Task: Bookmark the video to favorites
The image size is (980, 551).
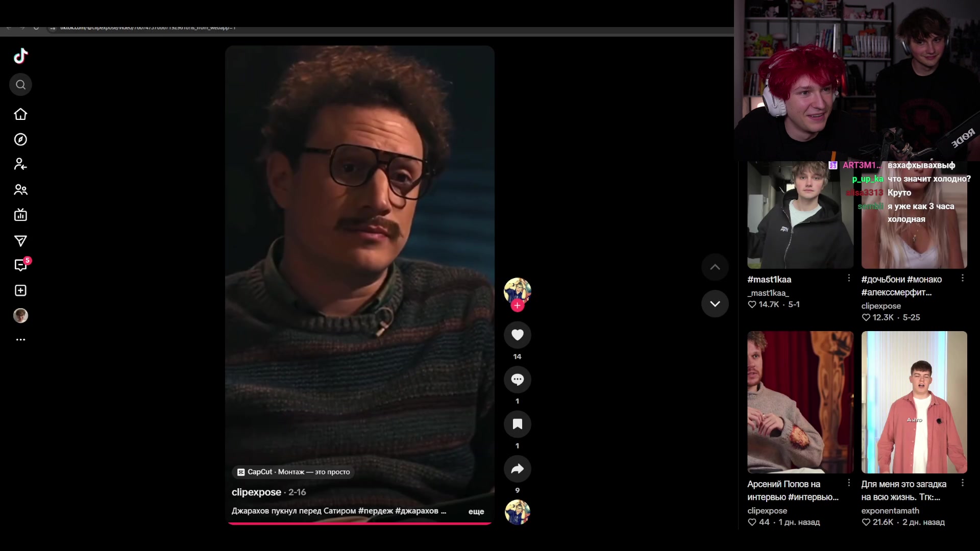Action: (x=517, y=424)
